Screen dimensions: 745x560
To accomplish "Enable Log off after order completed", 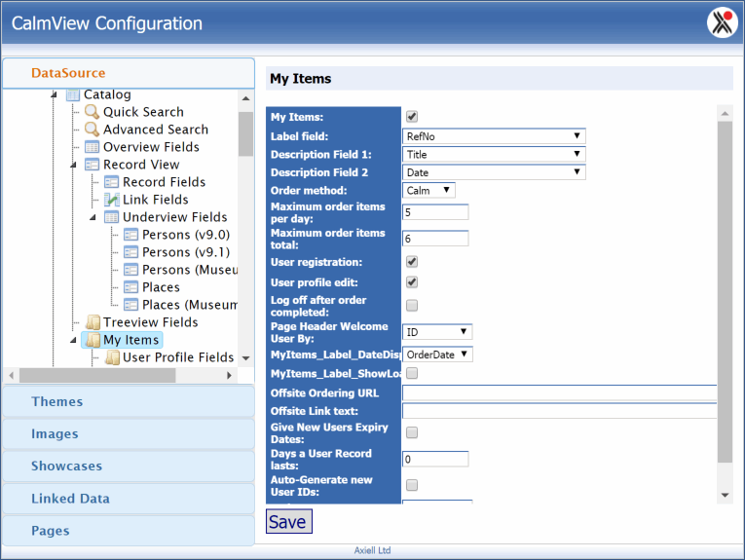I will tap(412, 306).
